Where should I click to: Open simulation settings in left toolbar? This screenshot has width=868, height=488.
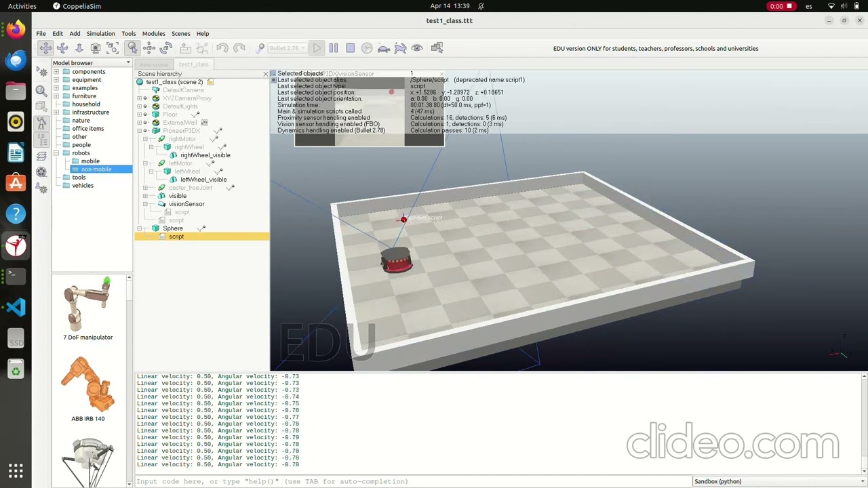(41, 72)
